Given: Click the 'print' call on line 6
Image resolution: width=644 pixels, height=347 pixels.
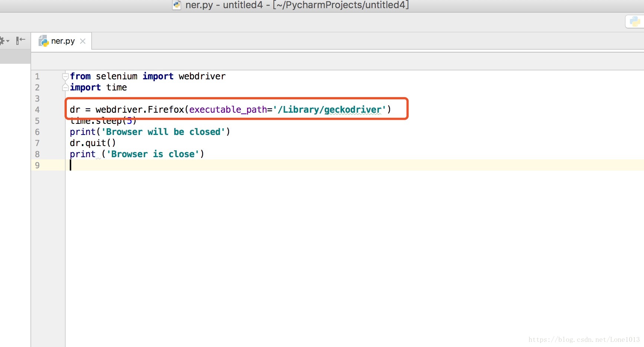Looking at the screenshot, I should click(x=83, y=132).
